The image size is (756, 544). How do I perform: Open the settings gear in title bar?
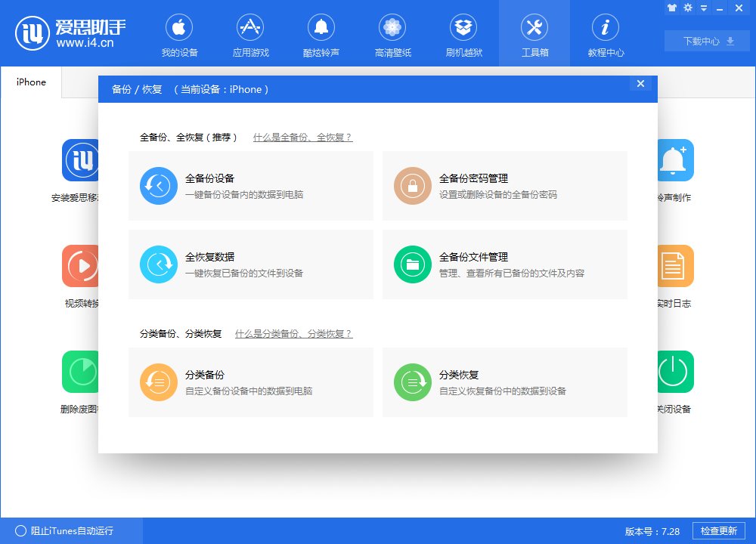tap(688, 8)
